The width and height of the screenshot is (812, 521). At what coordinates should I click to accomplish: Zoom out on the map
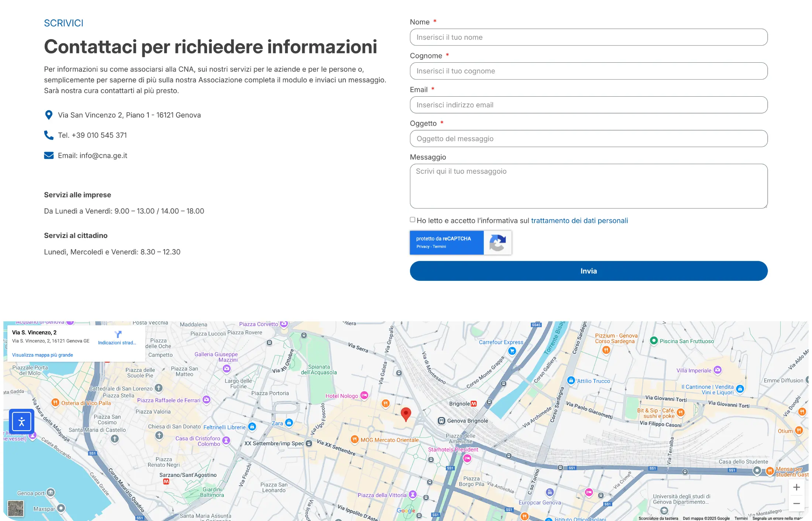(796, 504)
